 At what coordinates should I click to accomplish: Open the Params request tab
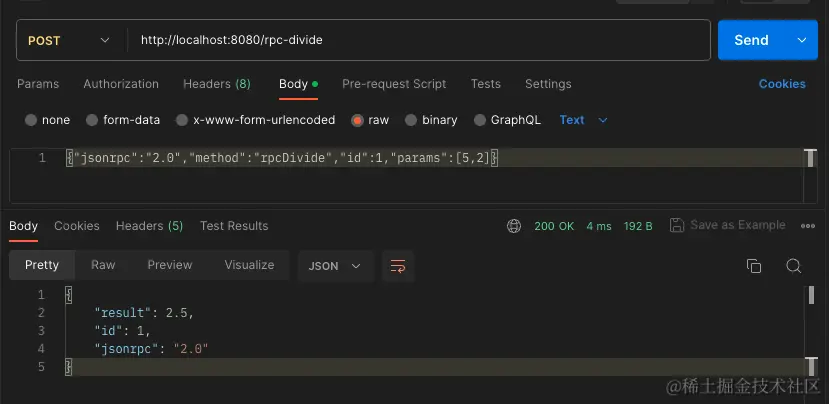click(x=38, y=84)
